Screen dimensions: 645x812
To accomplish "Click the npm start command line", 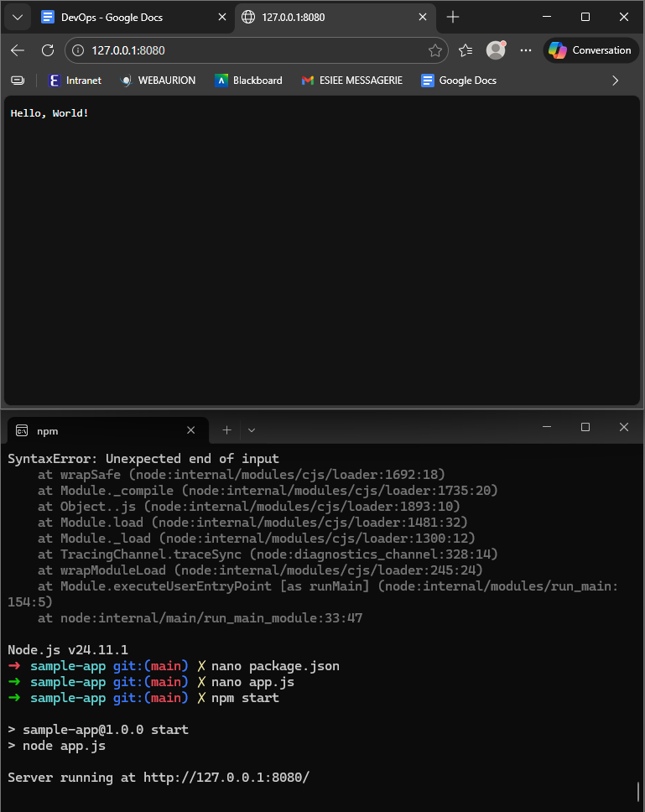I will click(246, 698).
